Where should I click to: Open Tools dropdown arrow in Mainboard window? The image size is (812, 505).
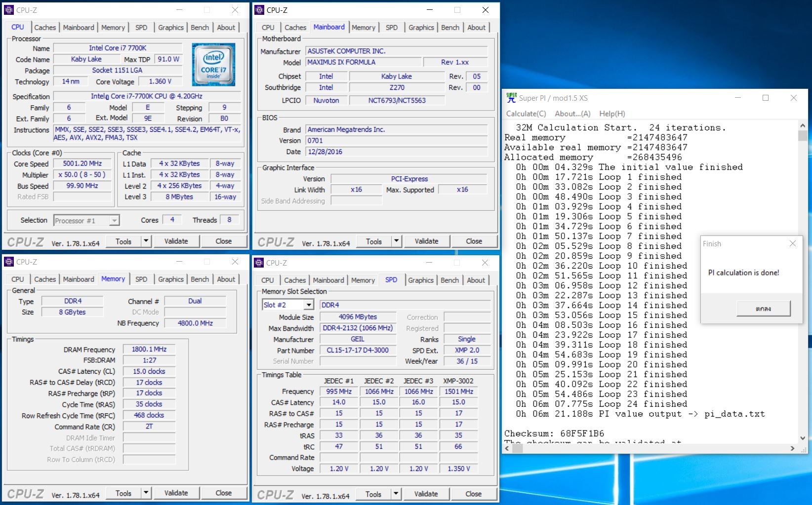click(x=396, y=241)
